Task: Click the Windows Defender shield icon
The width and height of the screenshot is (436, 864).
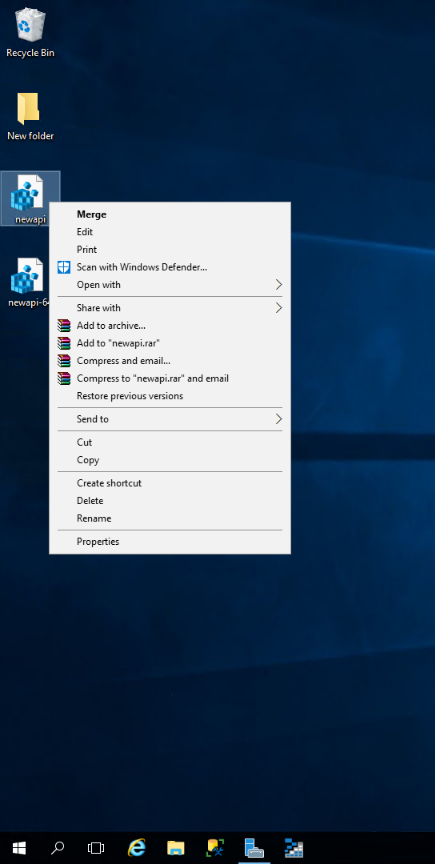Action: pos(64,267)
